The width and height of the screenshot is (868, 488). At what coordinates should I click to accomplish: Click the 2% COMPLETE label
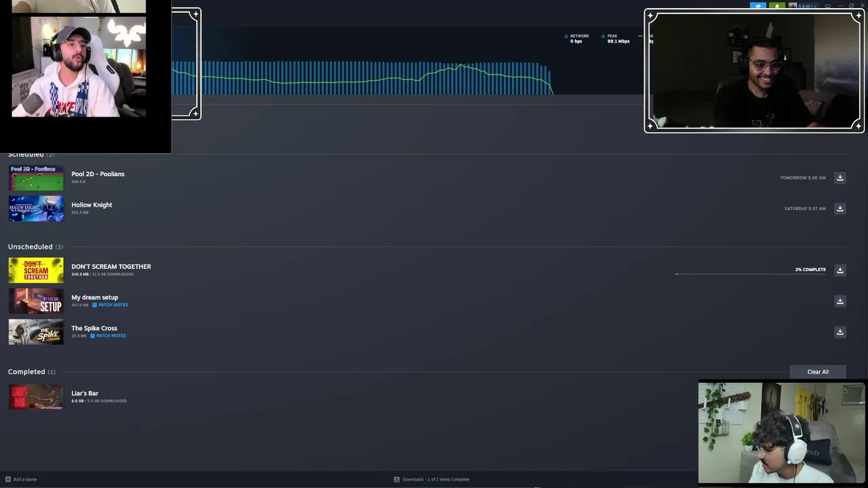(x=810, y=270)
